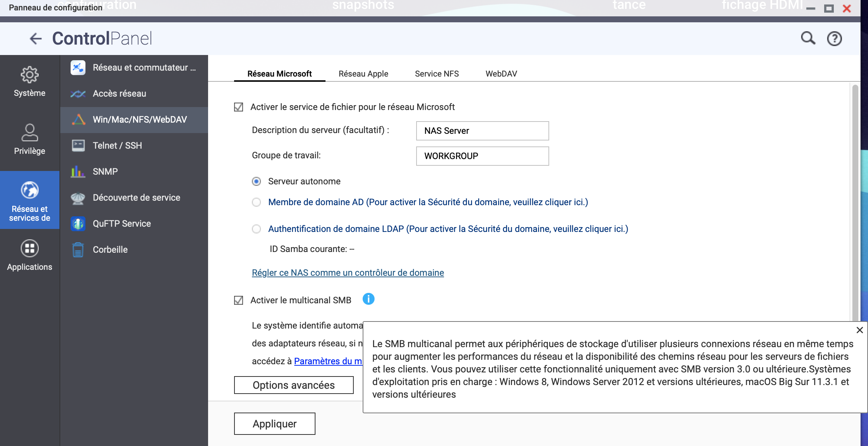Open Découverte de service entry

[134, 198]
